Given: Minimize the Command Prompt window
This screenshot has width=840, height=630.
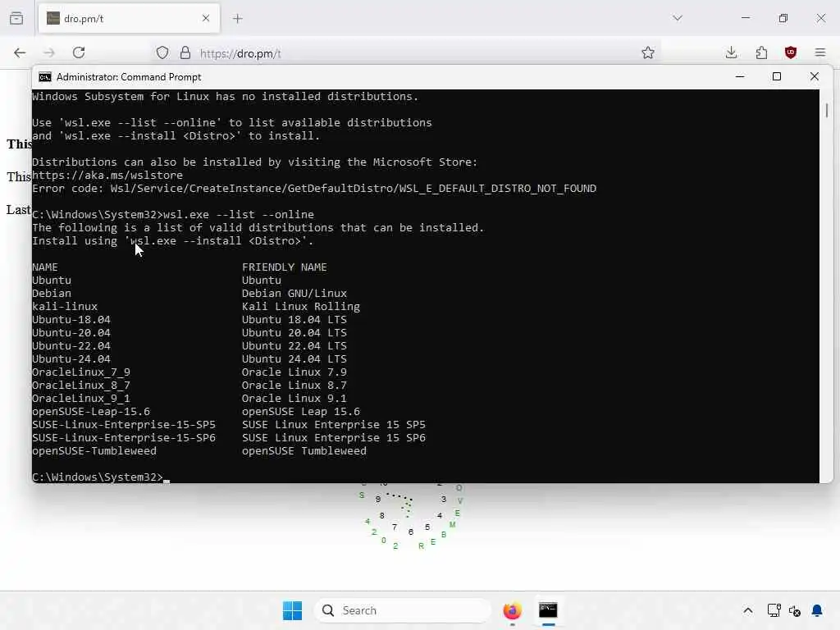Looking at the screenshot, I should (740, 76).
